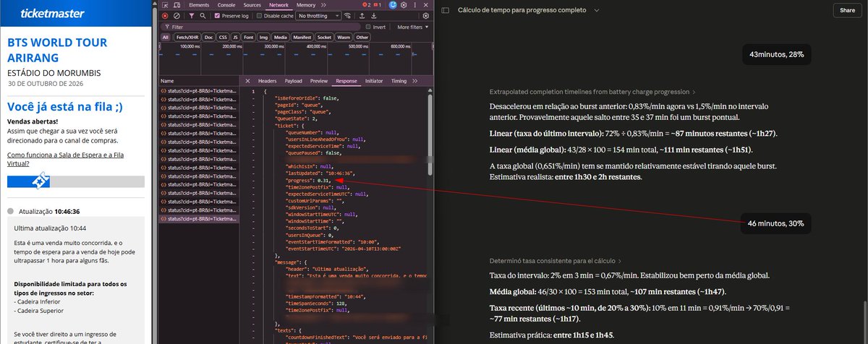The image size is (868, 344).
Task: Select the Manifest type filter
Action: coord(302,37)
